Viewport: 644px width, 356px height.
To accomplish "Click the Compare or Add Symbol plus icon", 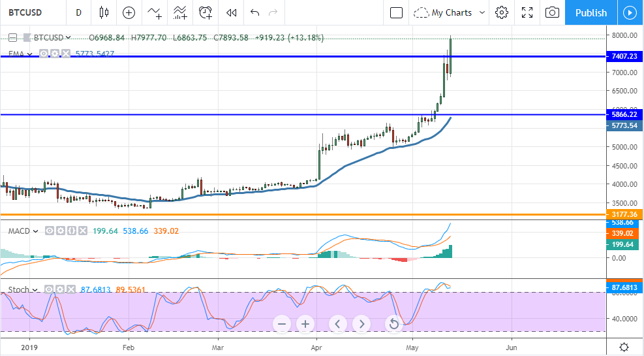I will (129, 13).
